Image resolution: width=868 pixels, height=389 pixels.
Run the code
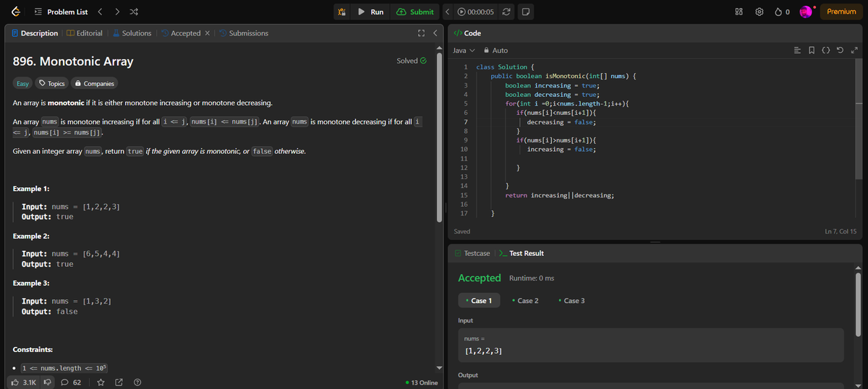(x=371, y=12)
